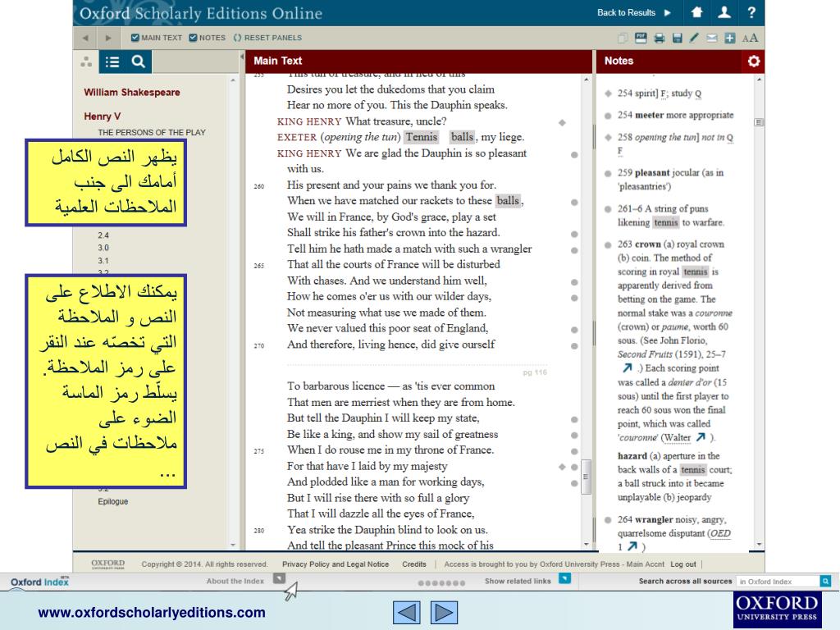This screenshot has width=840, height=630.
Task: Open link arrow after '(Walter' in notes
Action: click(x=701, y=437)
